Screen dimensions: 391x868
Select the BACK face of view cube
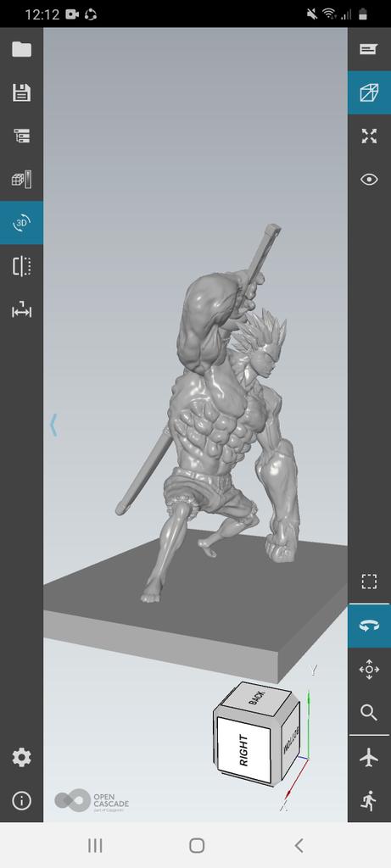257,698
